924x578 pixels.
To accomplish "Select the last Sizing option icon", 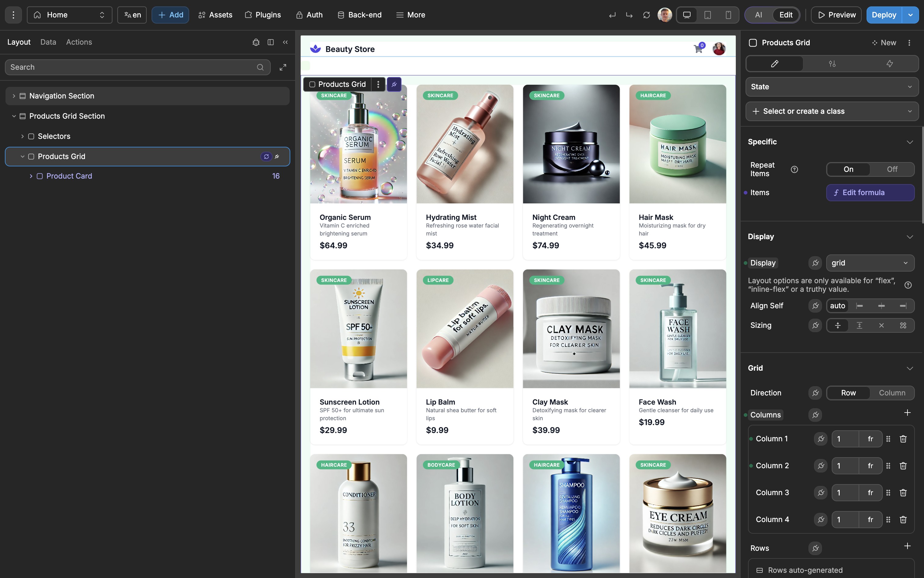I will [903, 325].
